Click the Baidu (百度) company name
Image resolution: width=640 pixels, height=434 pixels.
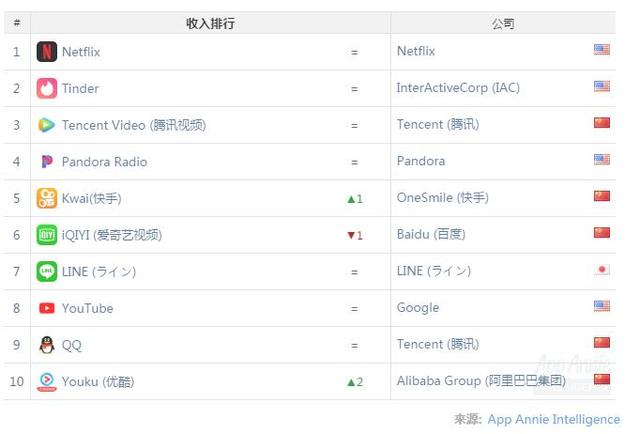[431, 235]
